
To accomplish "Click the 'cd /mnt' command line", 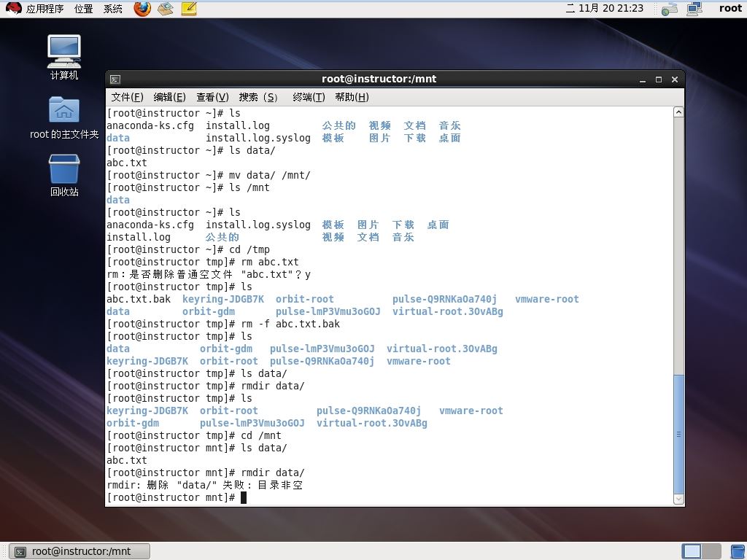I will [x=194, y=435].
